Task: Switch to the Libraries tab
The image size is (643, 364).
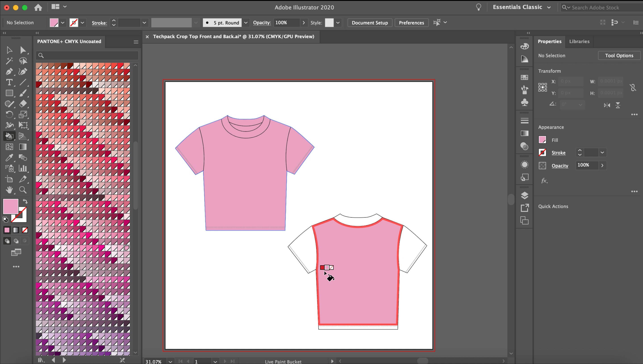Action: (x=579, y=41)
